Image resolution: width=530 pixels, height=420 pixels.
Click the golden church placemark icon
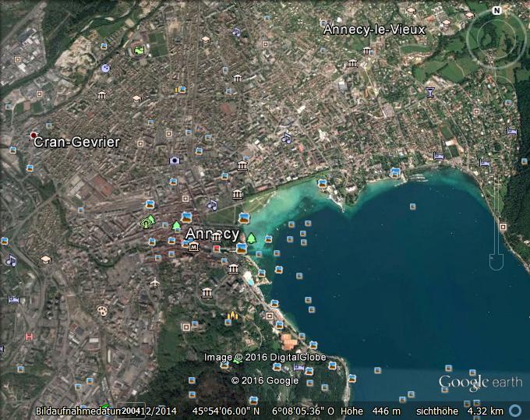[x=231, y=316]
